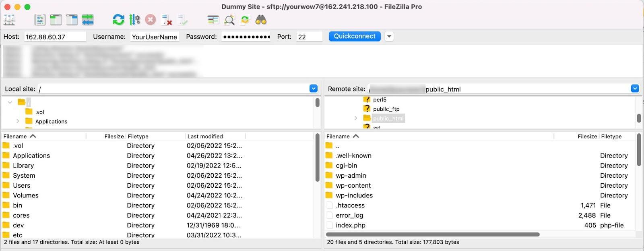Select Library folder in local list
This screenshot has width=644, height=251.
coord(157,166)
